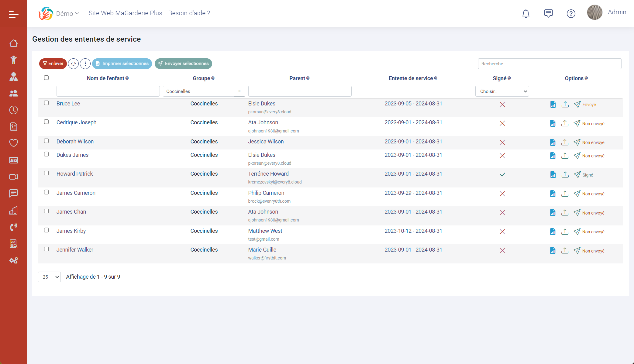Open the heart icon in sidebar
The image size is (634, 364).
pyautogui.click(x=13, y=143)
